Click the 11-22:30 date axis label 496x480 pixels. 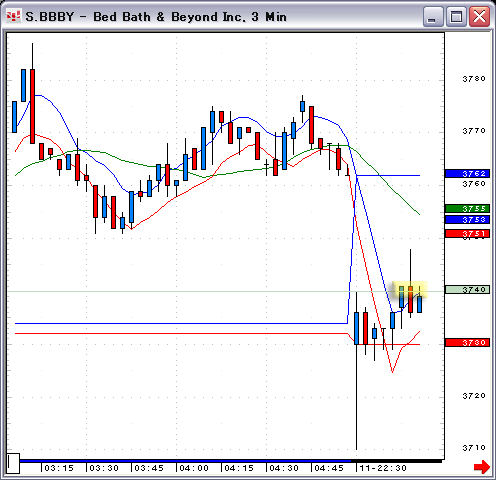[x=383, y=468]
